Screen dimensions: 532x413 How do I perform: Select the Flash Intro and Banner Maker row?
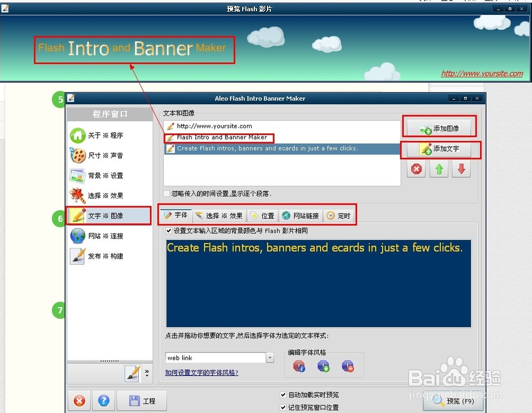(x=282, y=137)
